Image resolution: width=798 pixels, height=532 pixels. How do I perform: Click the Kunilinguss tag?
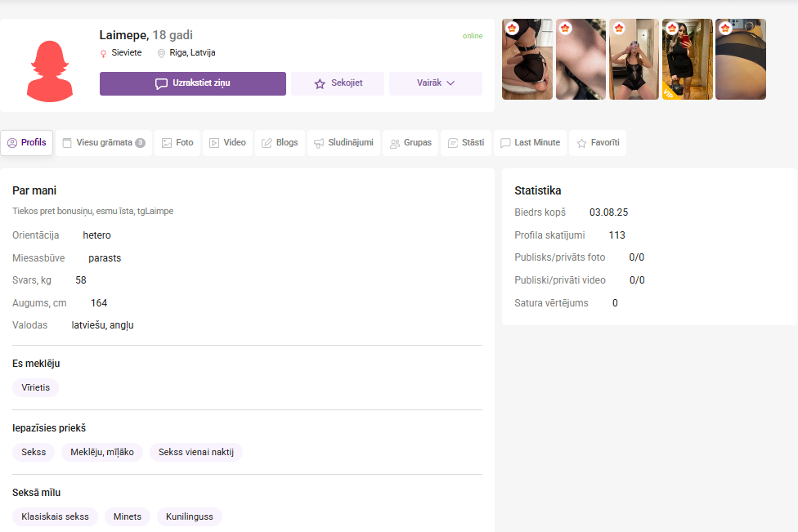pos(190,516)
